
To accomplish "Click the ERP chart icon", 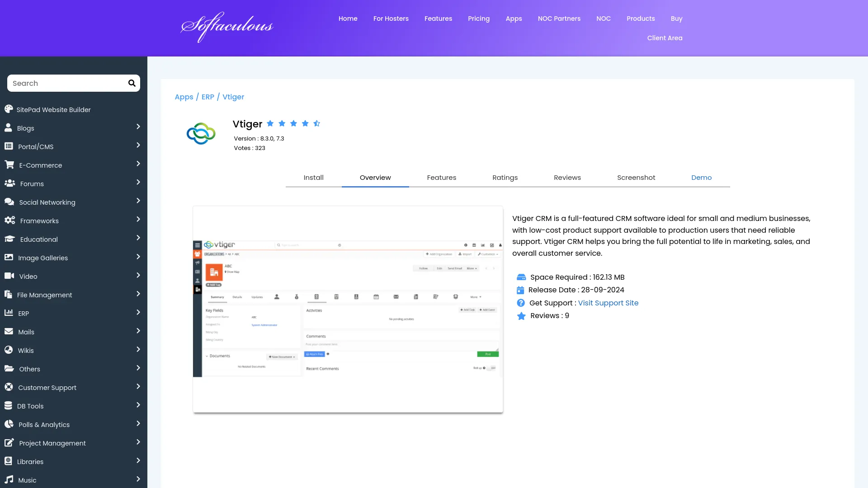I will pyautogui.click(x=9, y=313).
